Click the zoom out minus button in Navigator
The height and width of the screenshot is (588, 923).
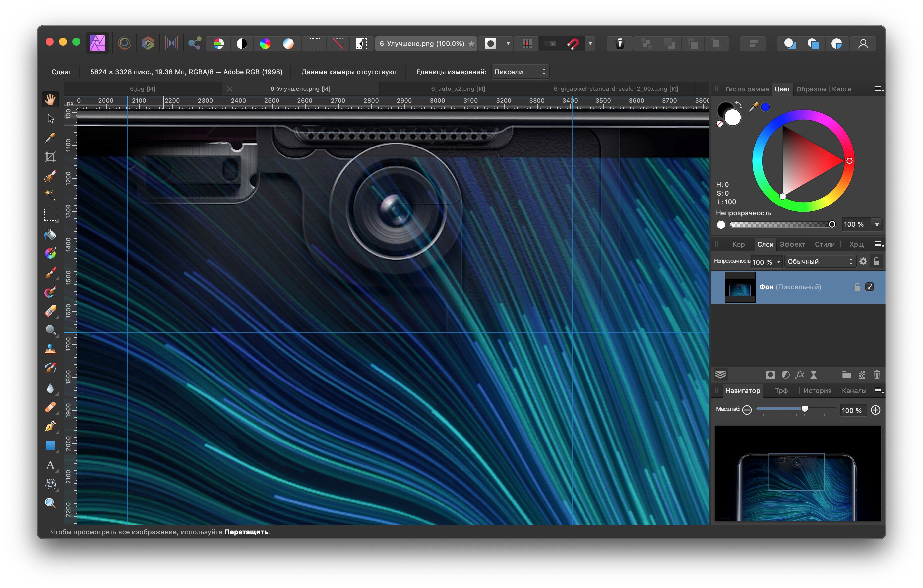click(747, 410)
